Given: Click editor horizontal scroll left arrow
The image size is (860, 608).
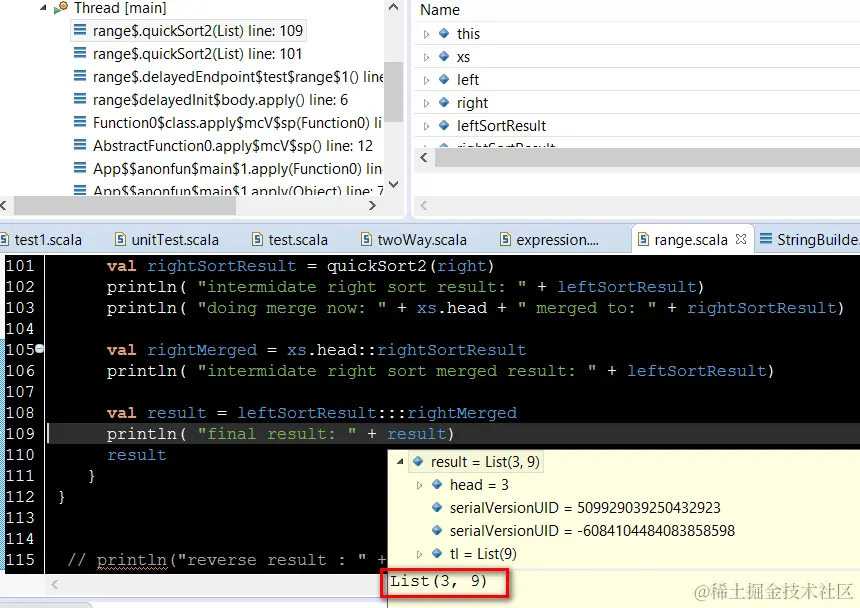Looking at the screenshot, I should (x=54, y=584).
